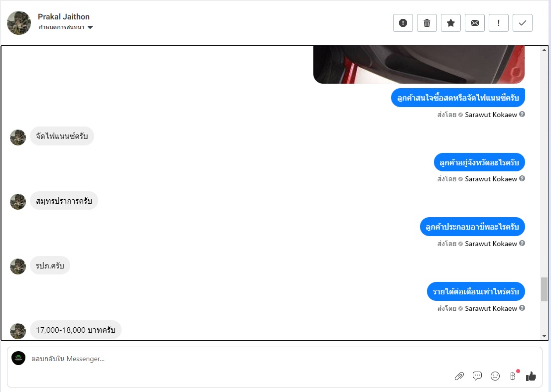
Task: Click Prakal Jaithon's header profile picture
Action: coord(19,23)
